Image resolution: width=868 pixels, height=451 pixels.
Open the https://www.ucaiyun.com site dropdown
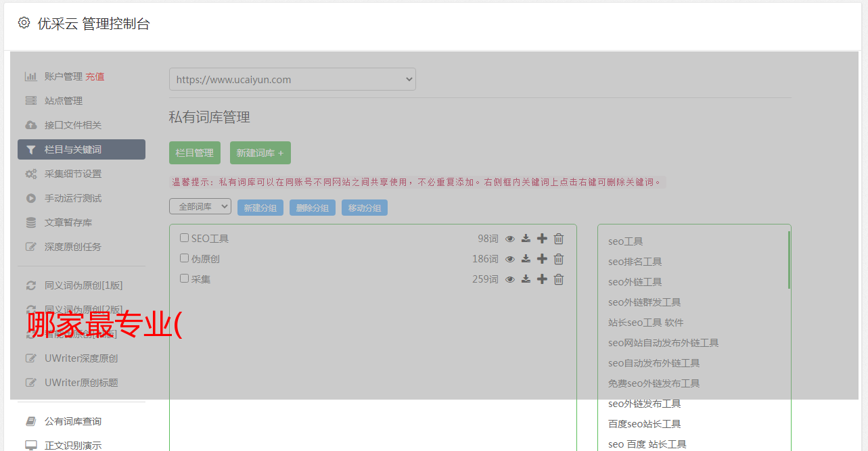click(x=292, y=79)
